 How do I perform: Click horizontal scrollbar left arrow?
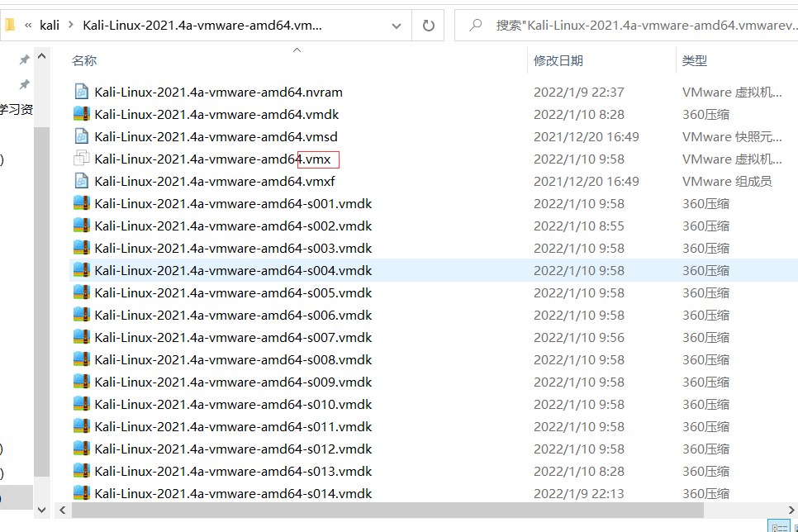(x=63, y=510)
